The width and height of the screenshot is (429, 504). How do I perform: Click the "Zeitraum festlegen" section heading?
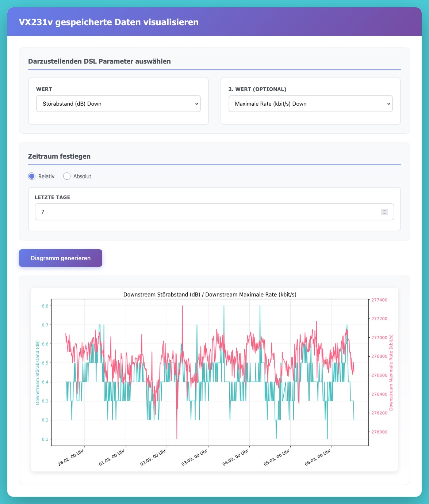point(59,156)
